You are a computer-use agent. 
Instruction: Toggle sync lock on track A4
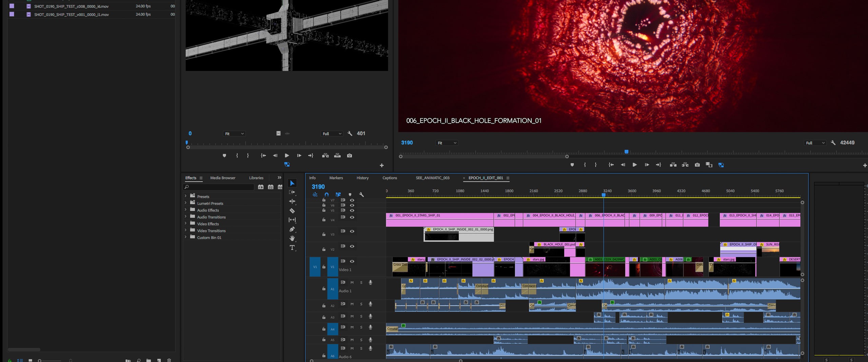pyautogui.click(x=343, y=327)
